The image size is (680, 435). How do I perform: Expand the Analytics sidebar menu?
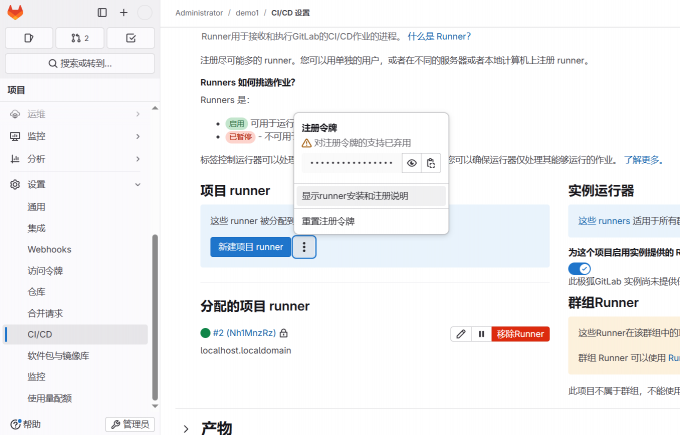76,159
